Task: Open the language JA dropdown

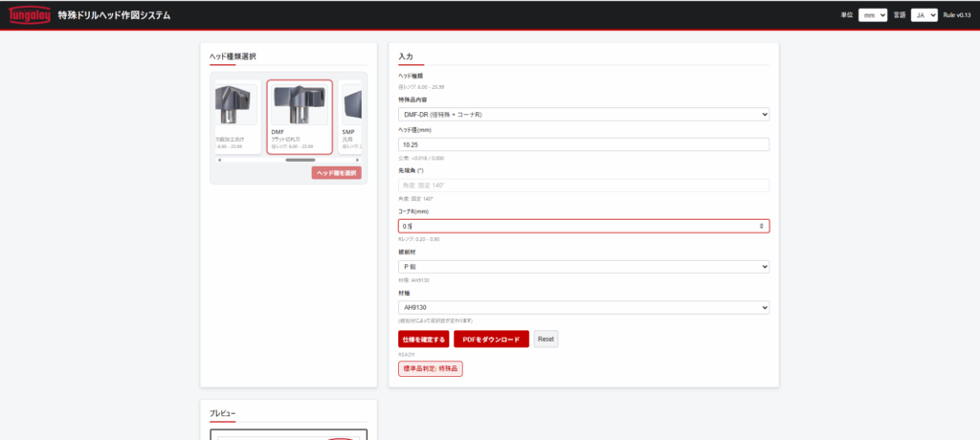Action: (924, 15)
